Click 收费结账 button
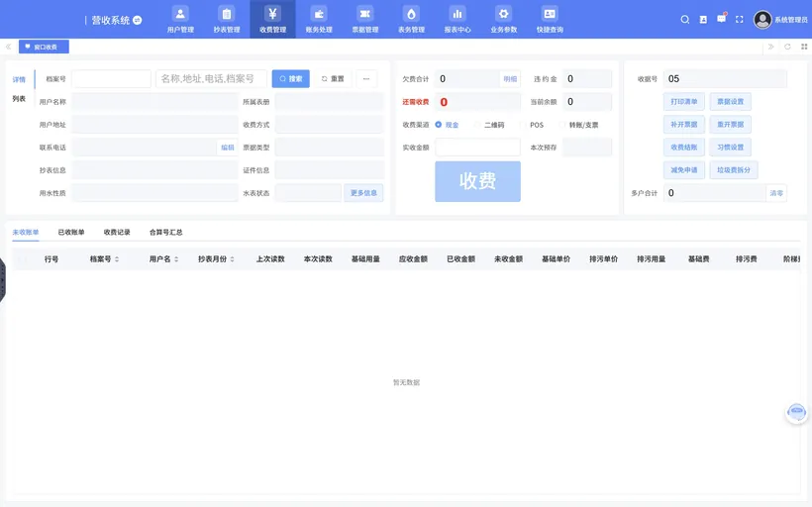This screenshot has height=507, width=812. click(684, 148)
